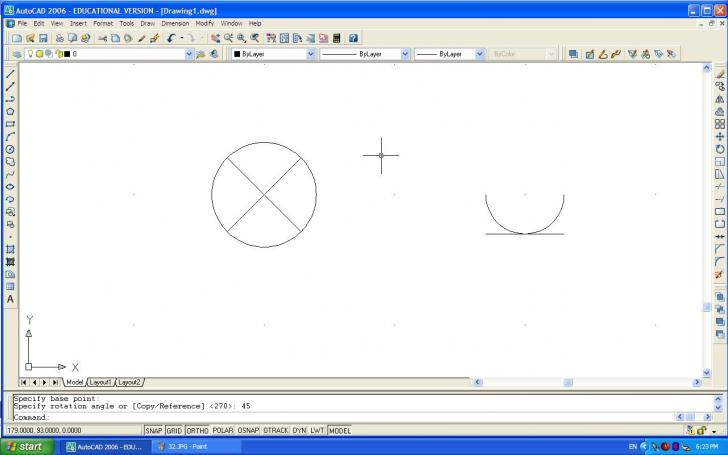Toggle GRID display in status bar
Screen dimensions: 728x455
(x=174, y=430)
